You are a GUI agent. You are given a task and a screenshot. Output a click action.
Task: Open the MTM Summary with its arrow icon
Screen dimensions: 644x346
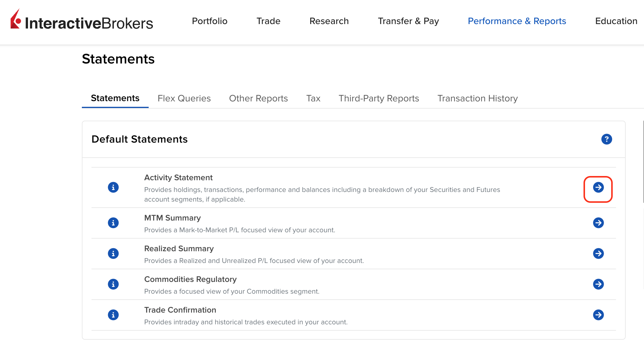pyautogui.click(x=599, y=223)
